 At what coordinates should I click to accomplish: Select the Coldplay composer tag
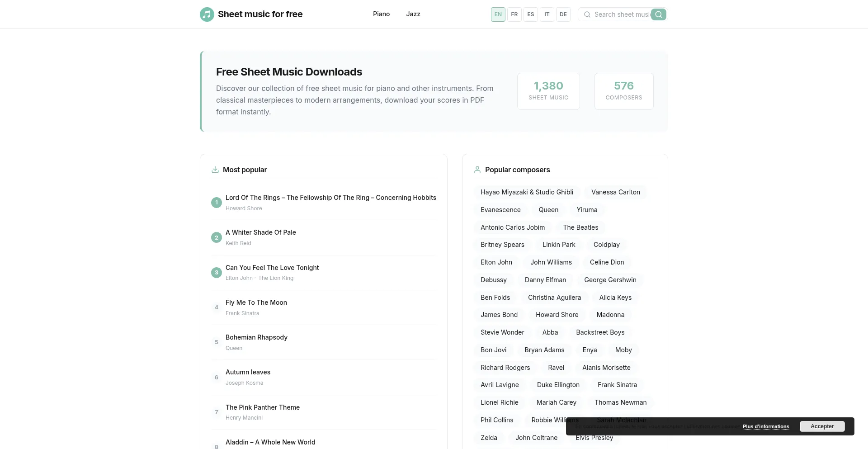607,245
